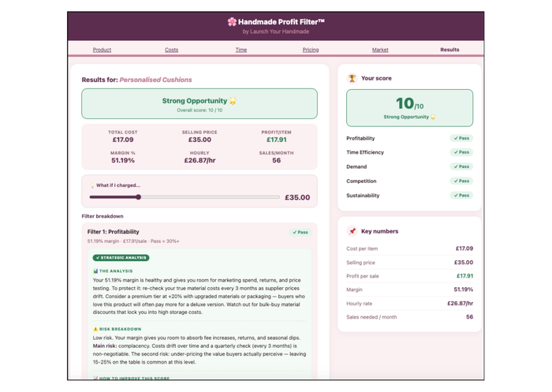The image size is (552, 392).
Task: Click the Pass badge on Filter 1 Profitability
Action: pyautogui.click(x=300, y=232)
